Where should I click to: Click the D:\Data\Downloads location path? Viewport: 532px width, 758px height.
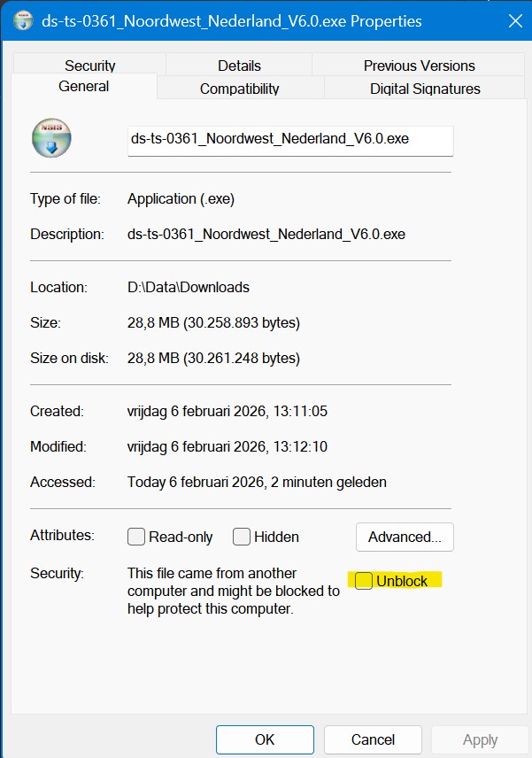(x=189, y=287)
